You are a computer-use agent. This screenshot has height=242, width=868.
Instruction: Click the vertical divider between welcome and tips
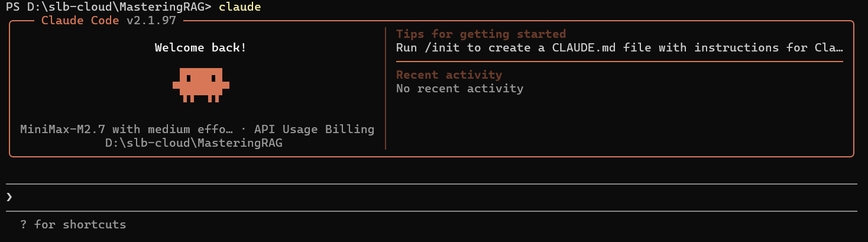[386, 89]
